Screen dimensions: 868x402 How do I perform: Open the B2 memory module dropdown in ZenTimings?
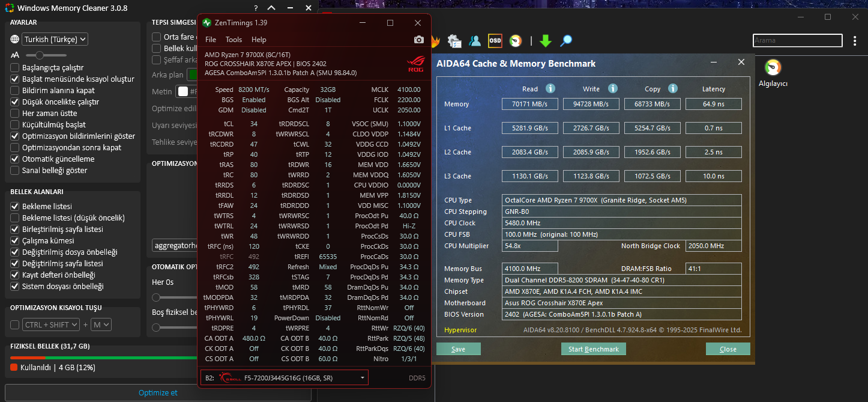point(284,377)
